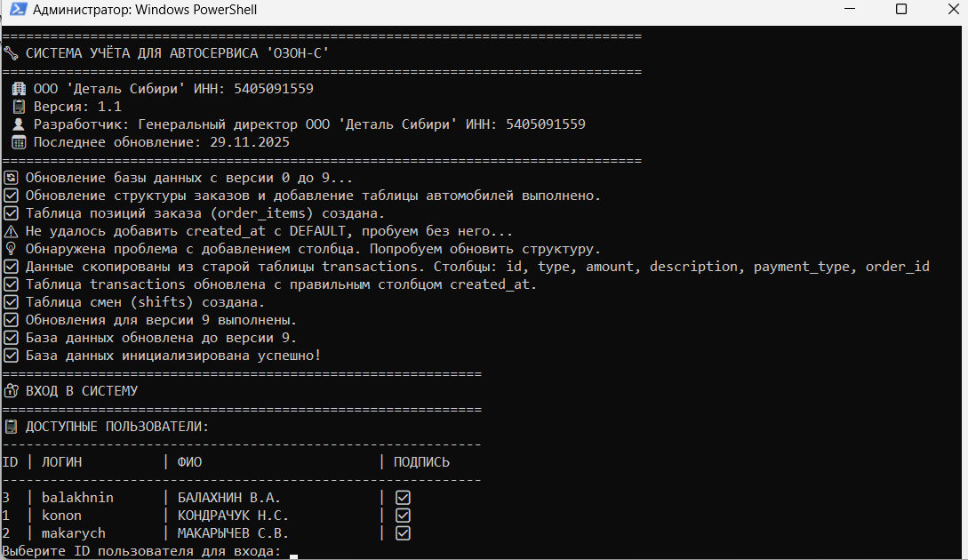
Task: Click the signature checkmark in the konon row
Action: pos(403,516)
